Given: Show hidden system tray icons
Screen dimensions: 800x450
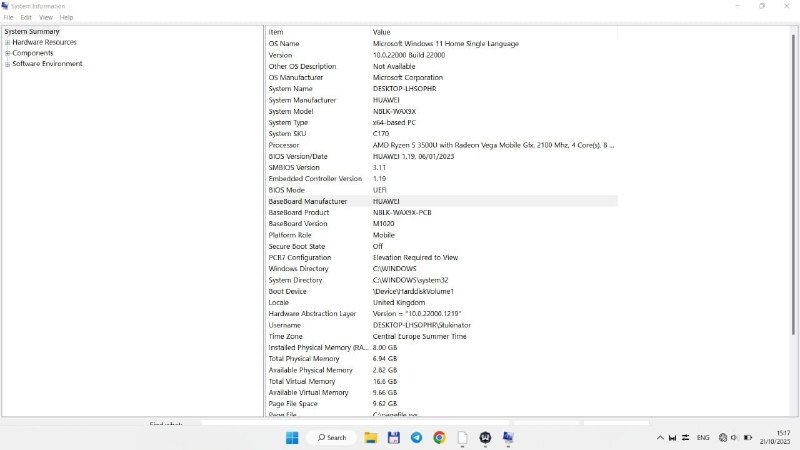Looking at the screenshot, I should (x=660, y=438).
